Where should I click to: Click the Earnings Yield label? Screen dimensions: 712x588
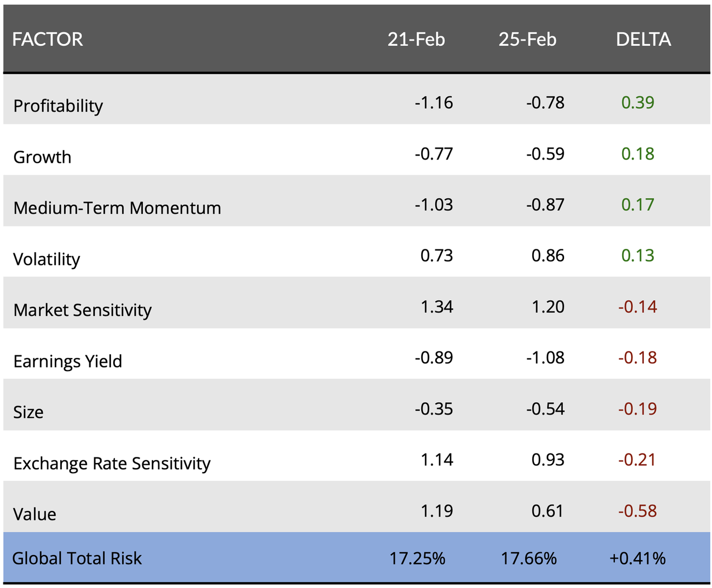coord(68,361)
